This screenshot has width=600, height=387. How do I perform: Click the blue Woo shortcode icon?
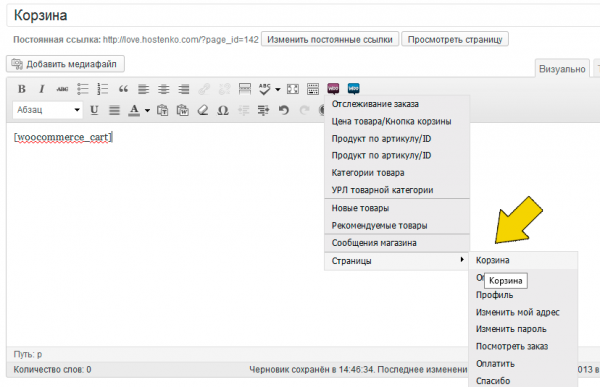(354, 88)
